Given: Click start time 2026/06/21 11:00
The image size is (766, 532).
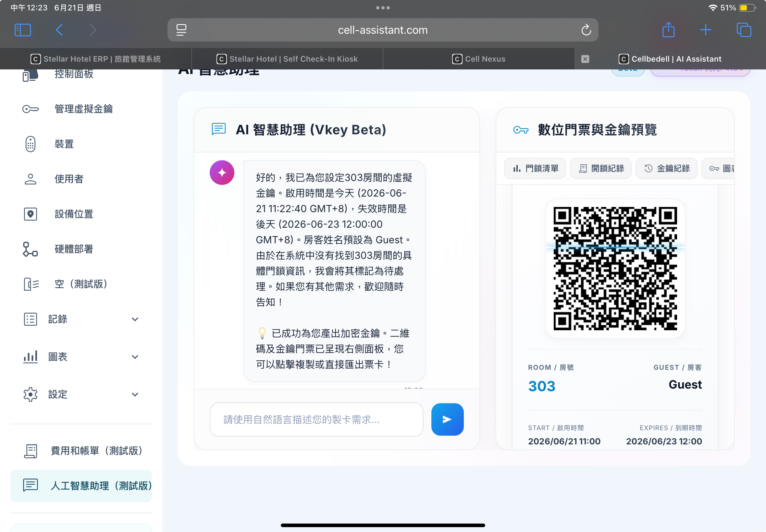Looking at the screenshot, I should 564,441.
